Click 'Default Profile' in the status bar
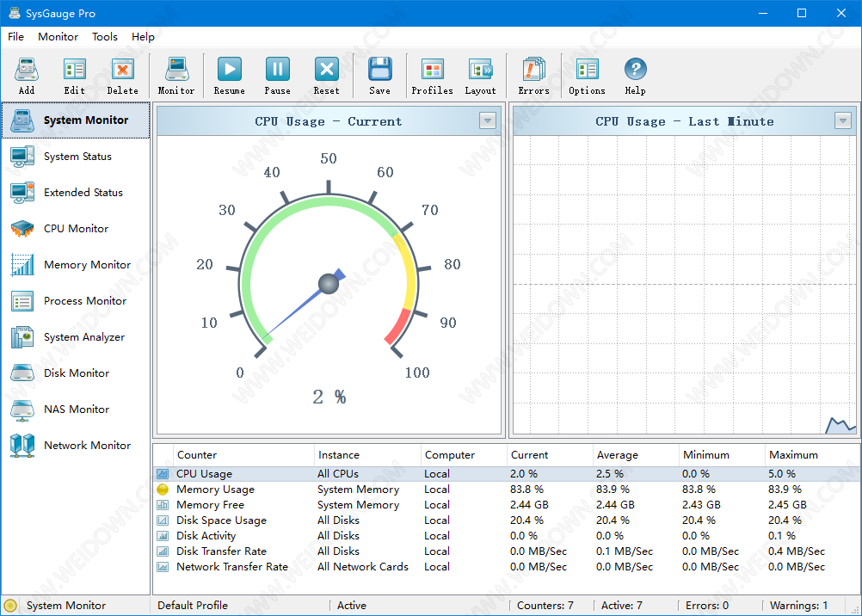 pyautogui.click(x=193, y=606)
